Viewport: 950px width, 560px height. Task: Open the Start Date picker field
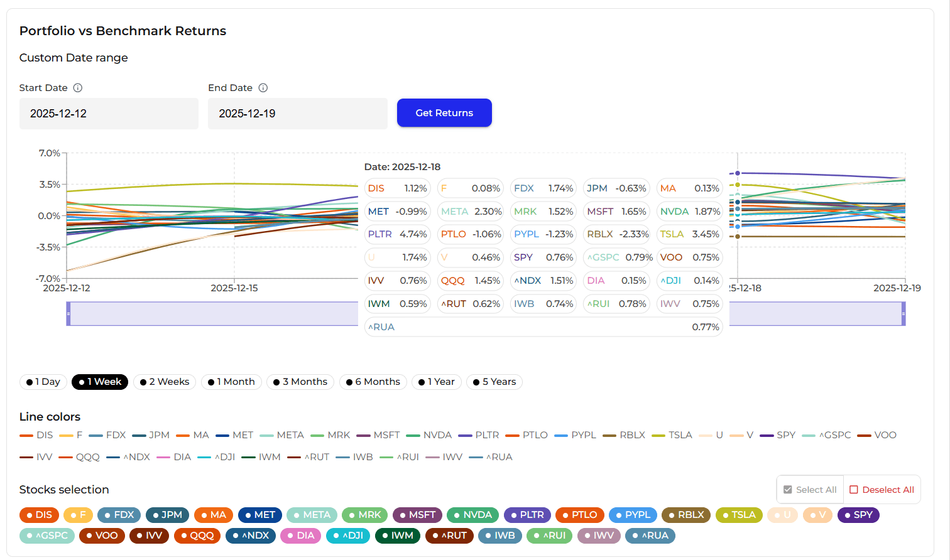[x=109, y=113]
